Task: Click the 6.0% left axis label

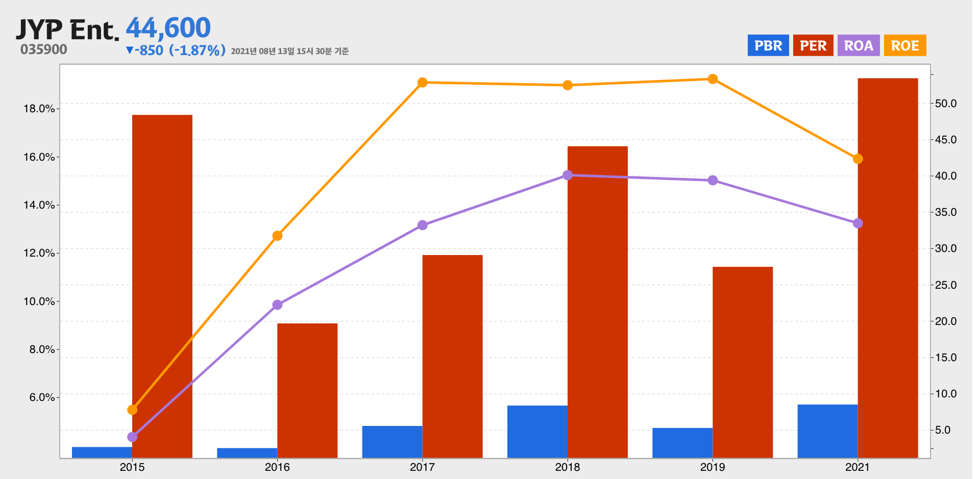Action: (42, 397)
